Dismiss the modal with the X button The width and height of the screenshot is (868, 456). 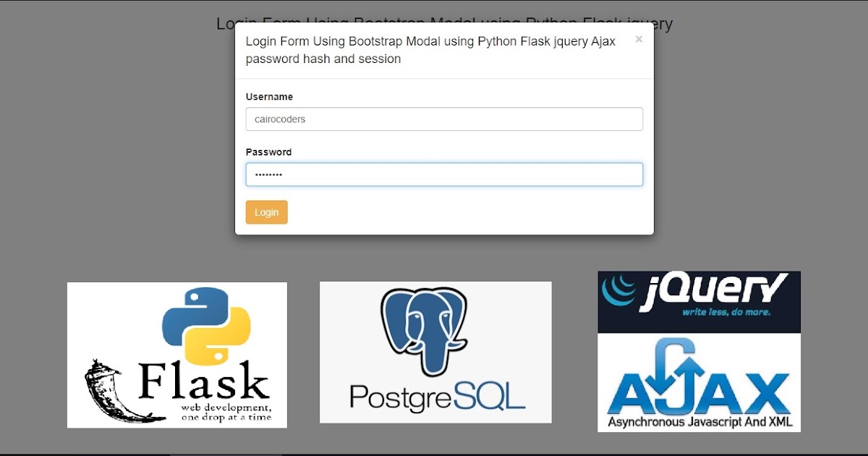639,40
